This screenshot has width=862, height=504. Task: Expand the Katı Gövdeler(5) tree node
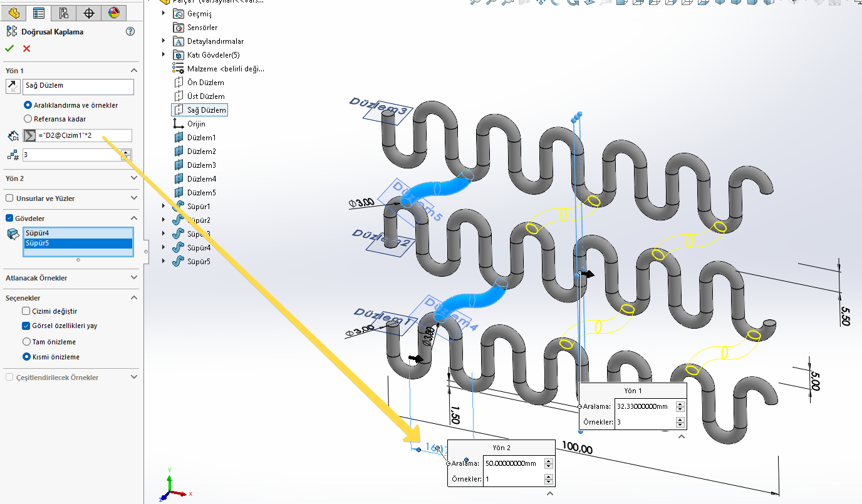164,55
